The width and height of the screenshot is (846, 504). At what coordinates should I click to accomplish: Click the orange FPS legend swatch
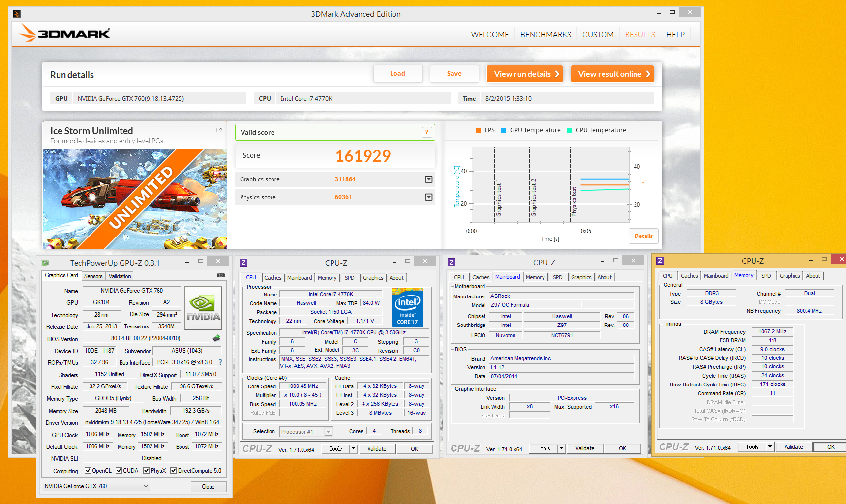[x=479, y=130]
